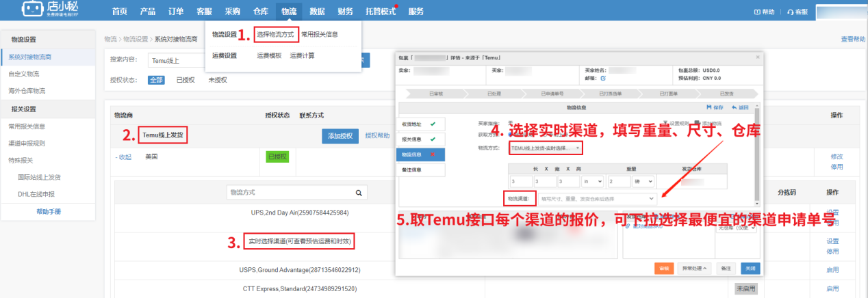The height and width of the screenshot is (298, 868).
Task: Open the 产品 top menu
Action: click(x=148, y=12)
